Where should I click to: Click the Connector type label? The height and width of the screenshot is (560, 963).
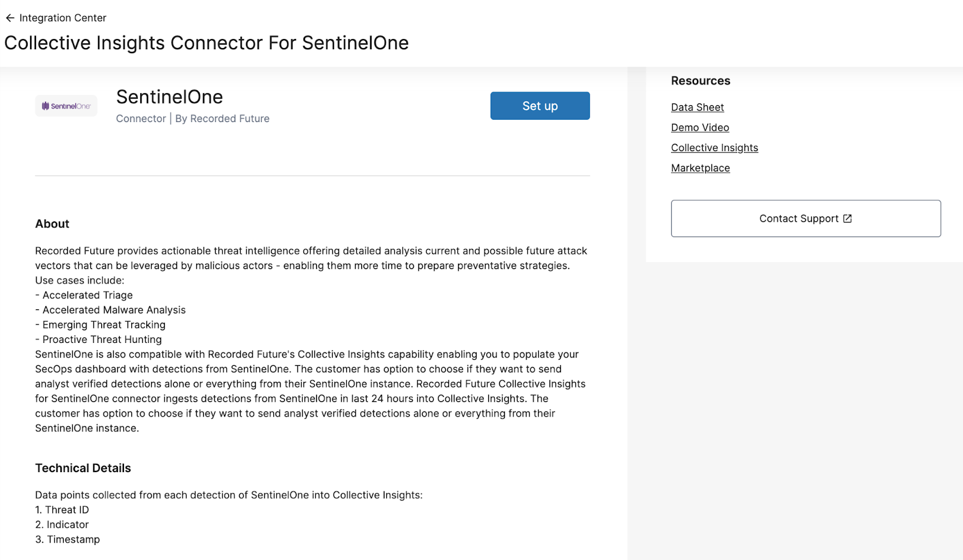click(x=141, y=119)
